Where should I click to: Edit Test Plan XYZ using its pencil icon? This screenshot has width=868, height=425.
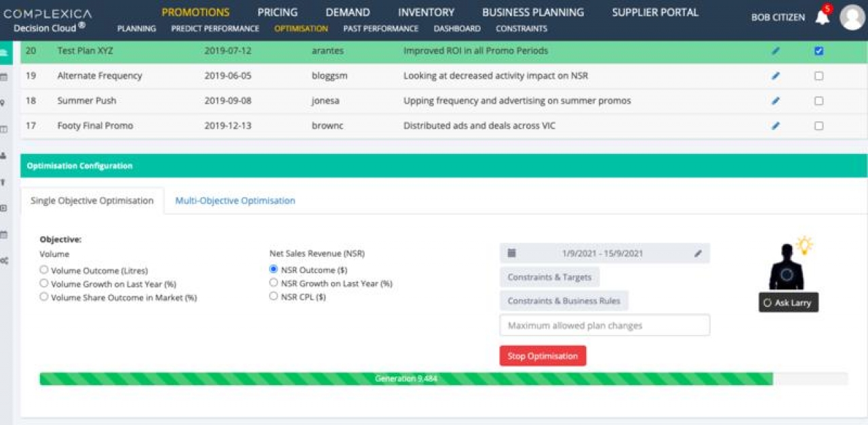click(775, 50)
